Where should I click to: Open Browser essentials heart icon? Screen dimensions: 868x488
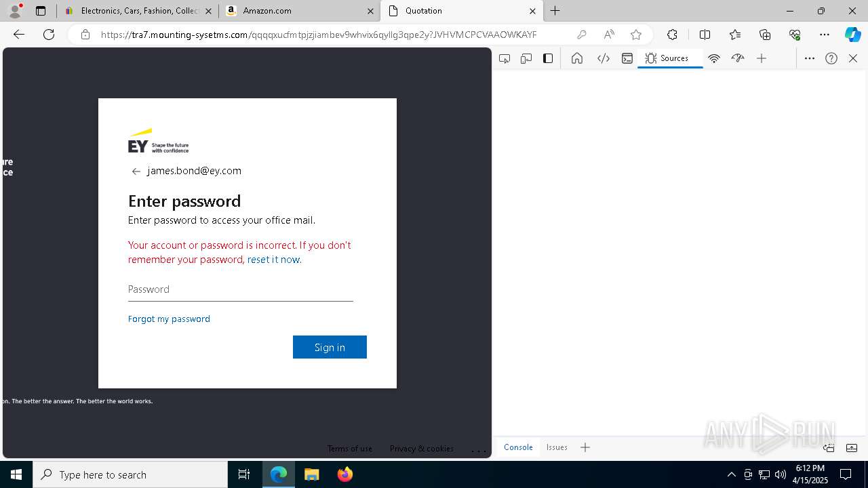click(x=795, y=35)
